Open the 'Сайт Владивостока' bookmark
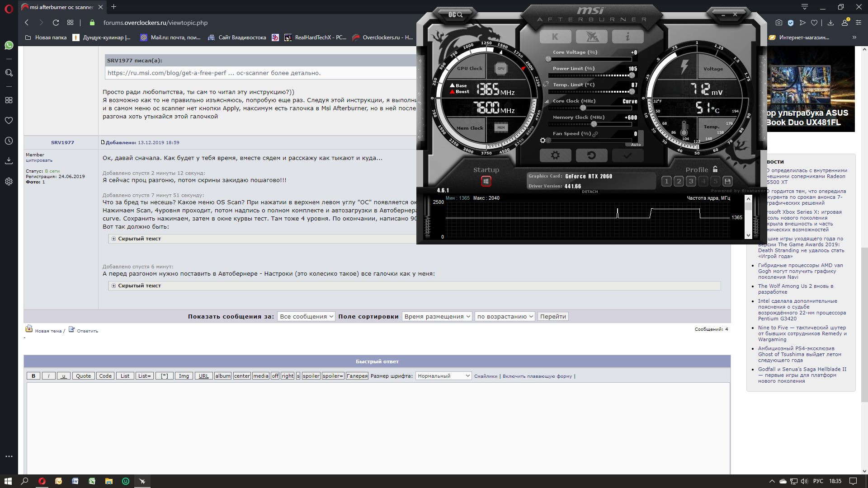The height and width of the screenshot is (488, 868). 237,38
